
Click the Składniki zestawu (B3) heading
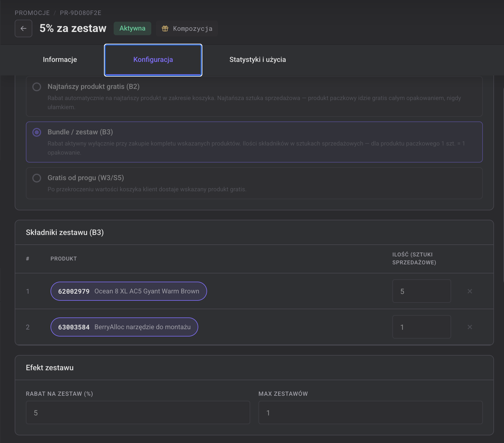[65, 232]
